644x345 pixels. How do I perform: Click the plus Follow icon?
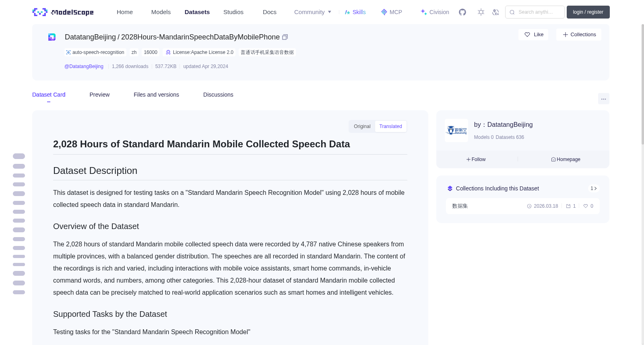(x=469, y=159)
